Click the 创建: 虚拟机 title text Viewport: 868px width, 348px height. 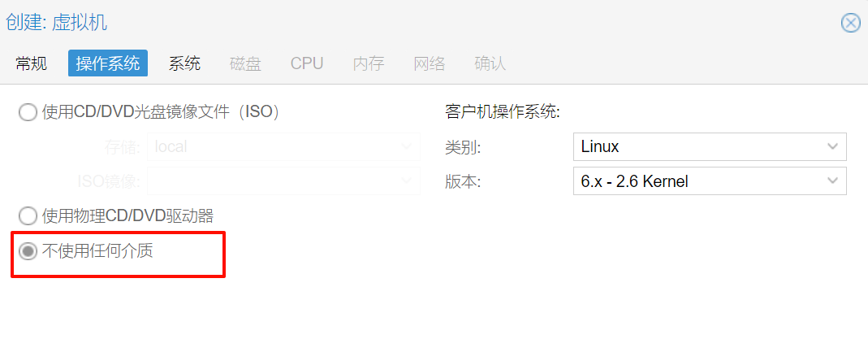click(x=57, y=23)
